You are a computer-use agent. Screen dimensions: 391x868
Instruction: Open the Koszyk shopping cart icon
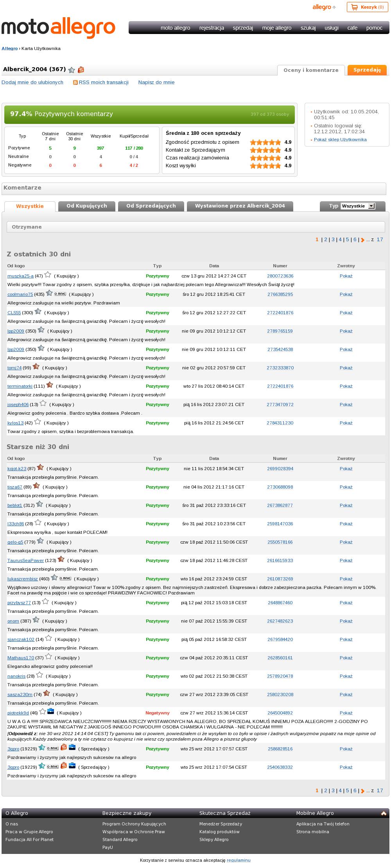click(x=355, y=7)
